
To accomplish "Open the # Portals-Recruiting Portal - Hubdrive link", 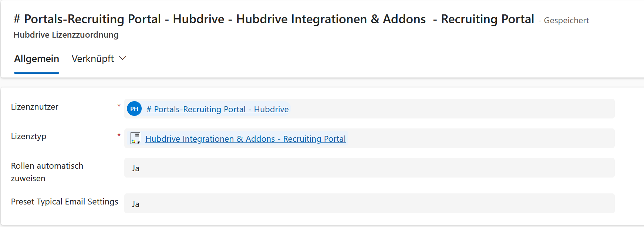I will click(x=218, y=109).
